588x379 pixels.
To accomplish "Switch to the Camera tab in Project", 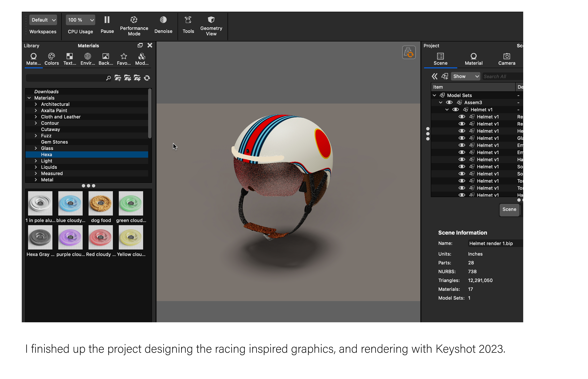I will pyautogui.click(x=507, y=59).
